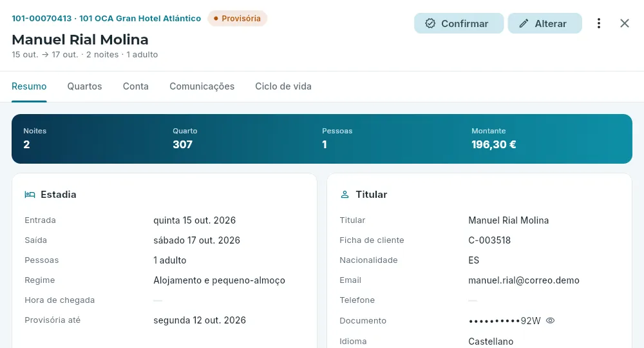Viewport: 644px width, 348px height.
Task: Click client record number C-003518
Action: (489, 240)
